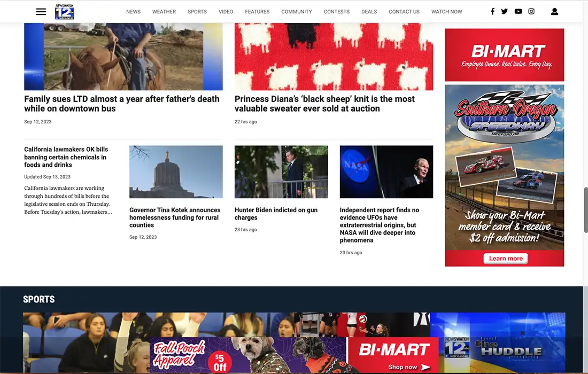Click the NewsWatch 12 logo

65,12
